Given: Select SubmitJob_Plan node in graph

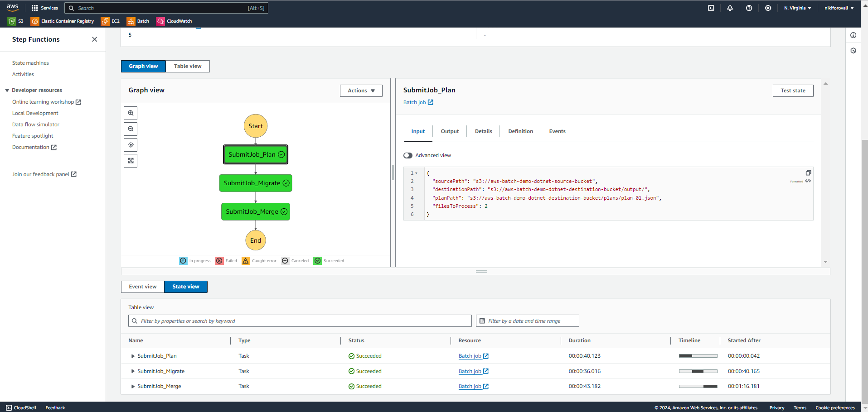Looking at the screenshot, I should click(x=256, y=154).
